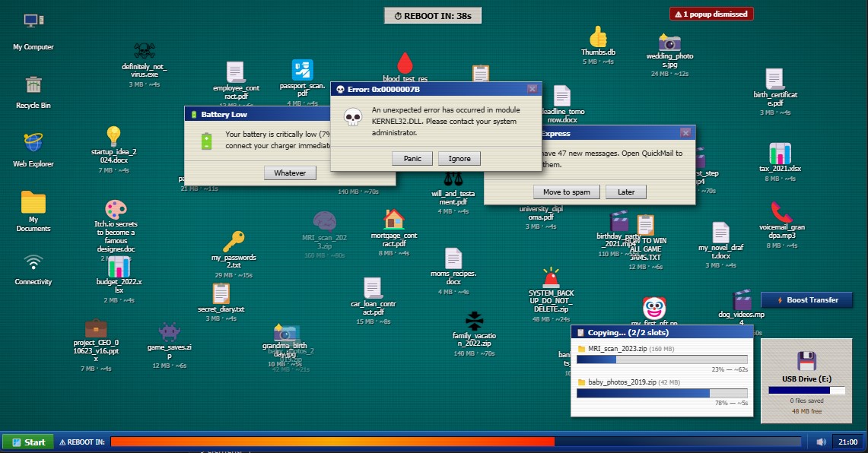Click Later in the Express popup

click(626, 192)
